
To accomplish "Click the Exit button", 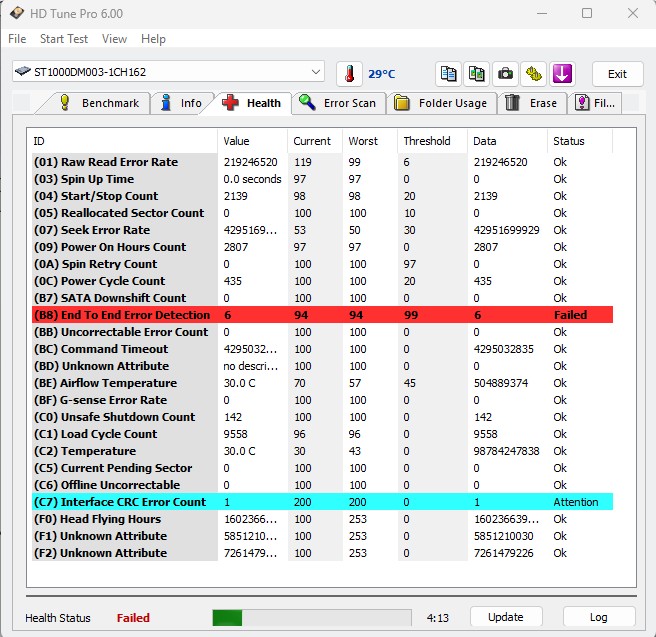I will [617, 74].
